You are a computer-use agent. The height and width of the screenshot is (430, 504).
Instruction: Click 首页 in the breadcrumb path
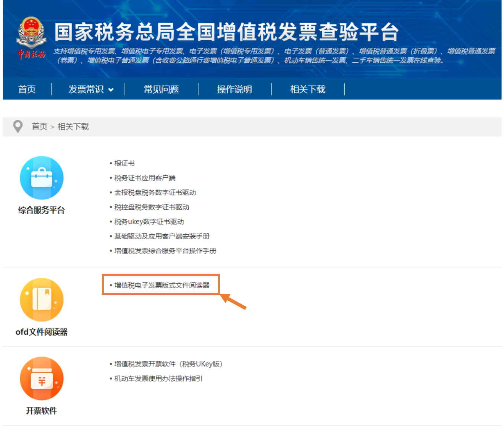(x=39, y=127)
